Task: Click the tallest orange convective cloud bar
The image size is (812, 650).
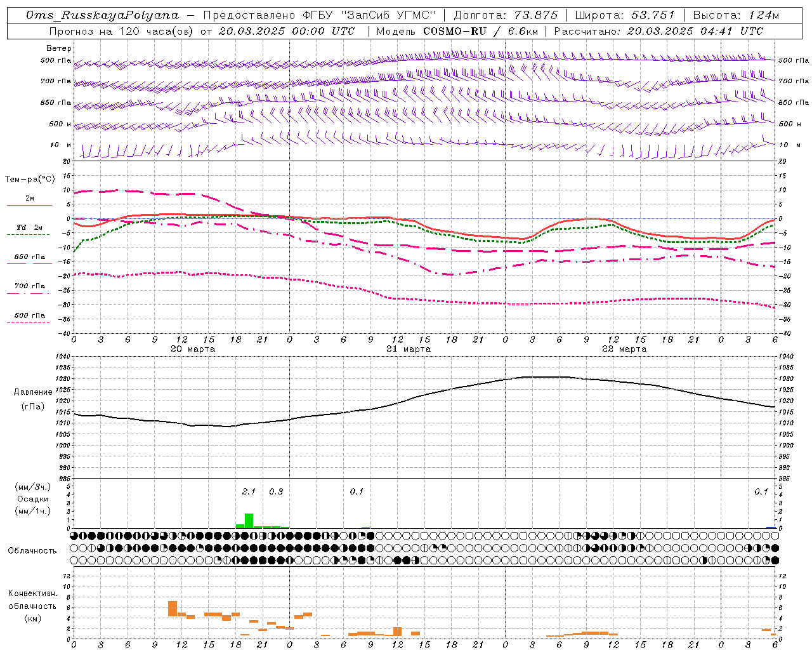Action: tap(173, 608)
